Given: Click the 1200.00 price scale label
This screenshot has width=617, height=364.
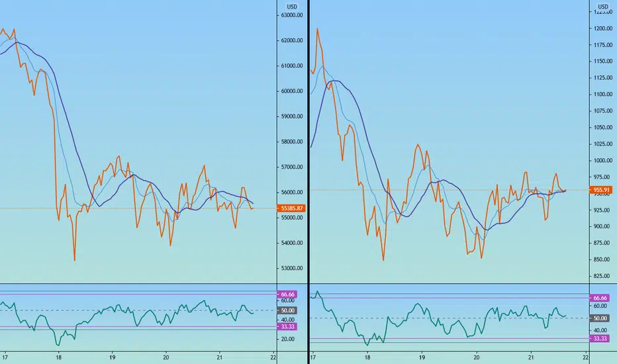Looking at the screenshot, I should pos(603,28).
